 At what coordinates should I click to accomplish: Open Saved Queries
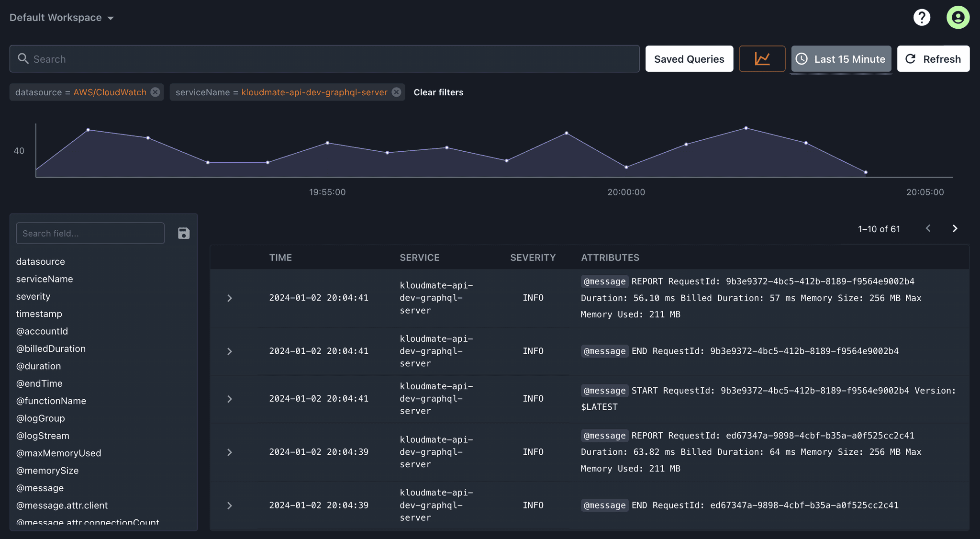689,58
